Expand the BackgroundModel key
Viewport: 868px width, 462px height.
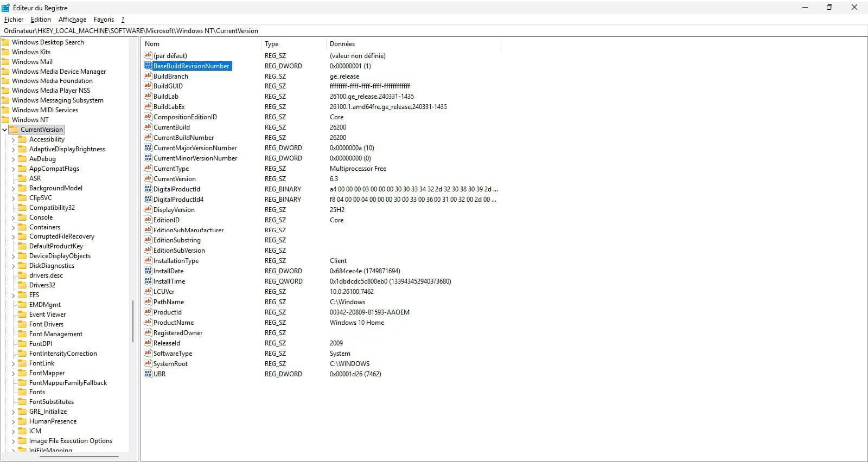[x=13, y=188]
